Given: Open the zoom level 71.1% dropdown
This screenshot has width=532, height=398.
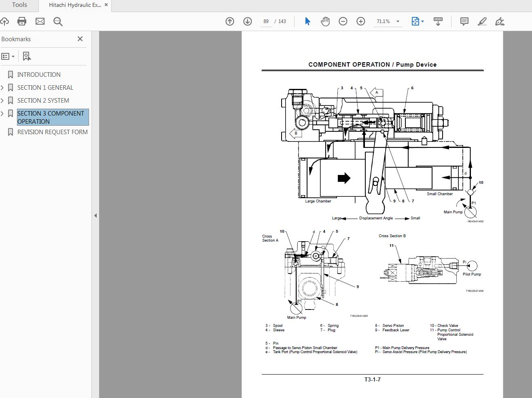Looking at the screenshot, I should tap(398, 21).
